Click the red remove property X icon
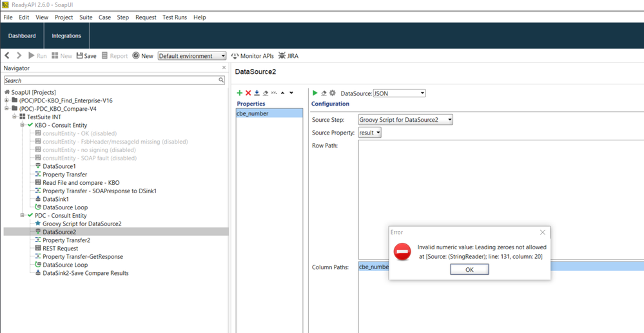 tap(248, 93)
